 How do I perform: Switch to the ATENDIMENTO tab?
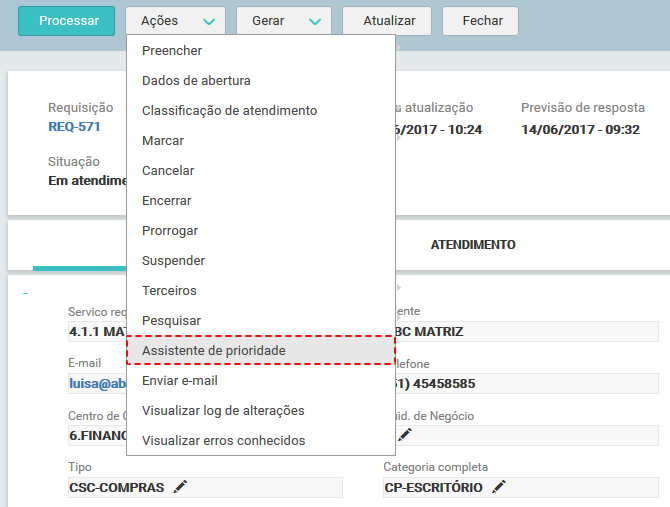(x=472, y=245)
